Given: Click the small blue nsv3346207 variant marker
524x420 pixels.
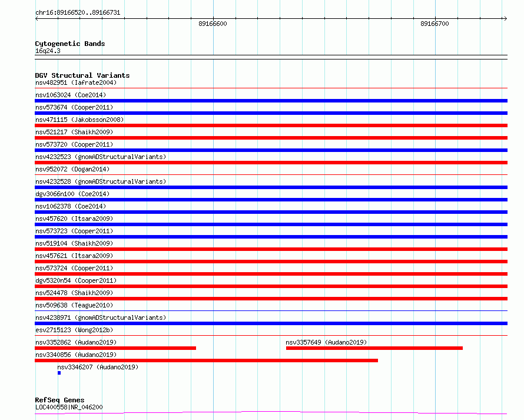Looking at the screenshot, I should pos(59,373).
